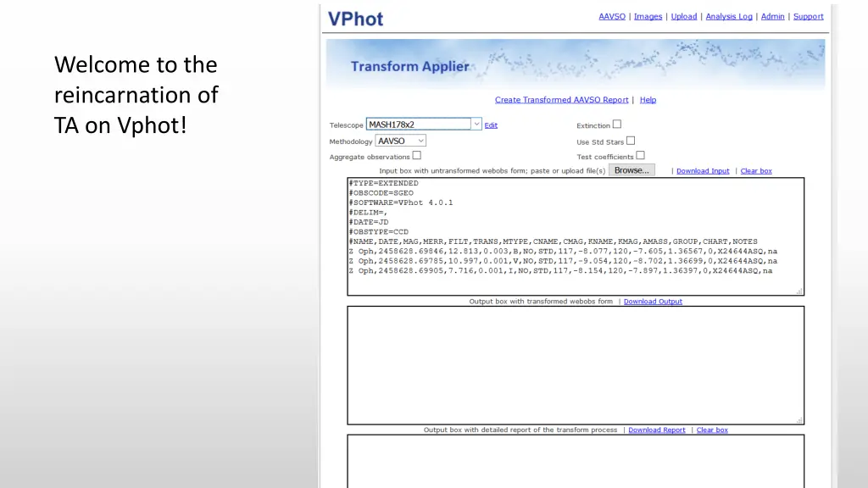Click the input box resize grip
The width and height of the screenshot is (868, 488).
point(799,291)
